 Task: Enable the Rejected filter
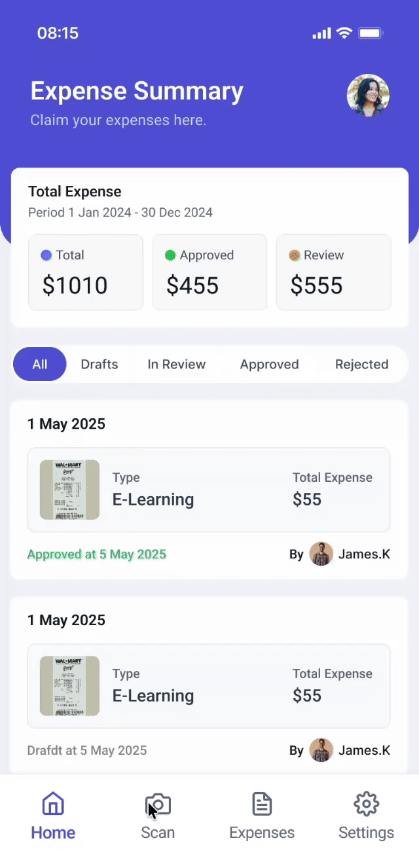tap(361, 364)
